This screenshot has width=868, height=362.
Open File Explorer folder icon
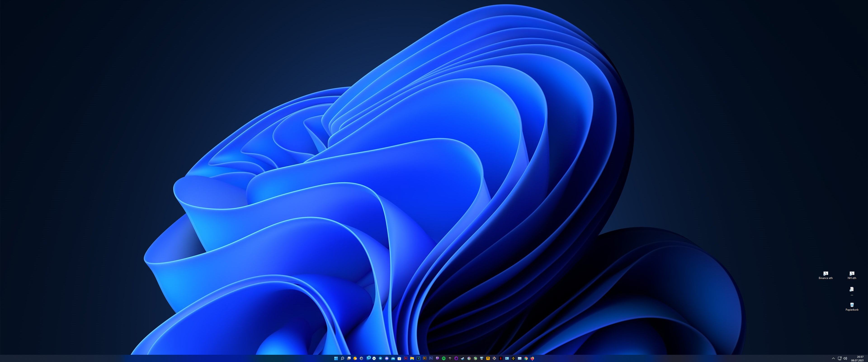(x=412, y=358)
